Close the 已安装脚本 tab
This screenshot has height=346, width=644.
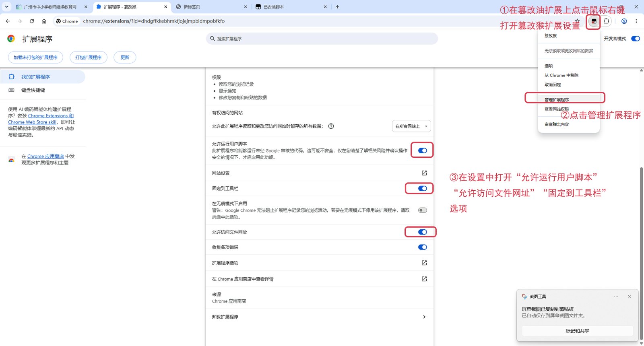tap(326, 7)
